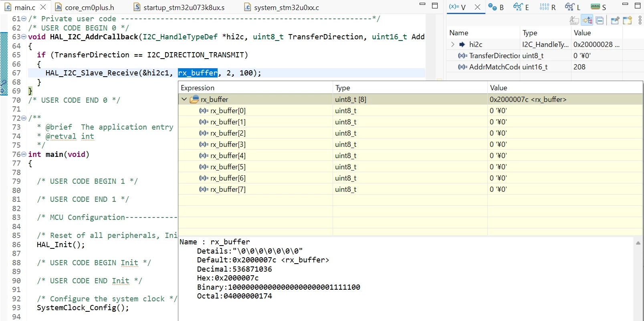The image size is (644, 321).
Task: Minimize the Variables view panel
Action: 625,4
